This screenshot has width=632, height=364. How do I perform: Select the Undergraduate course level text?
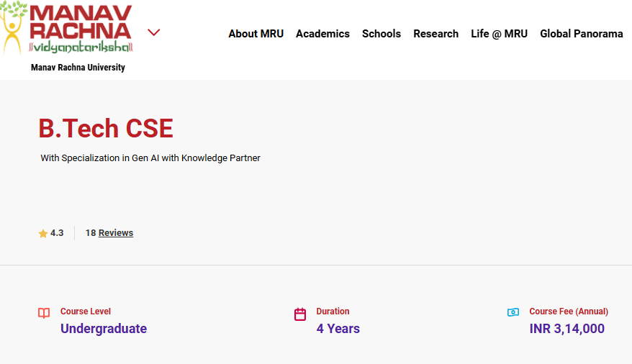coord(104,329)
